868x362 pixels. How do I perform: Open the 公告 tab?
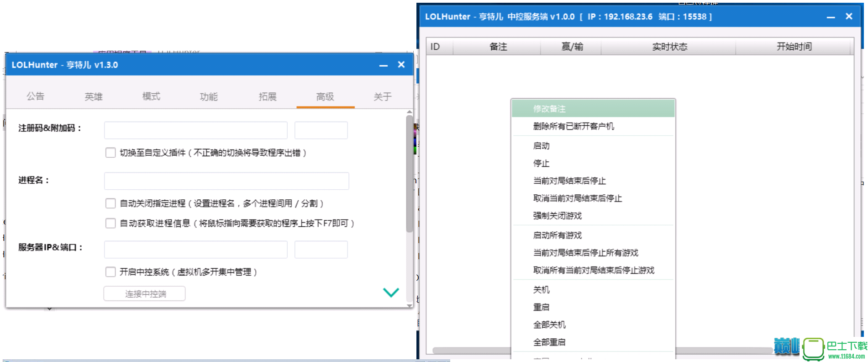(x=36, y=96)
